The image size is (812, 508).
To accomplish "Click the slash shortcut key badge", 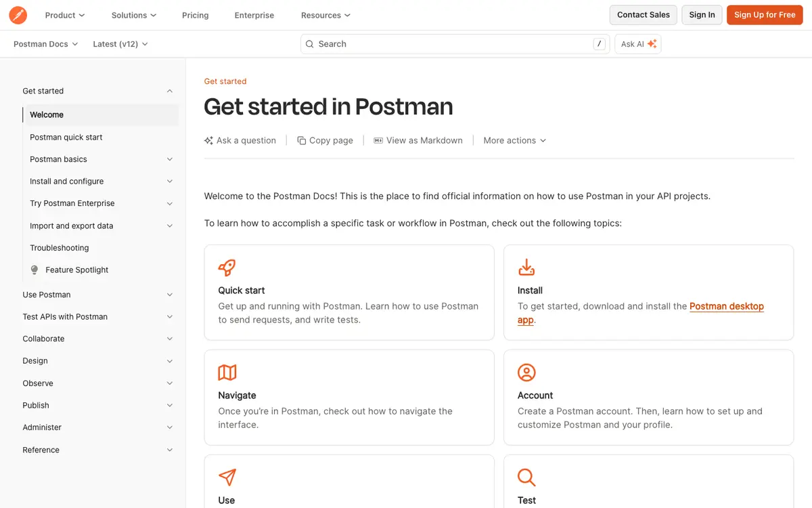I will pos(599,44).
